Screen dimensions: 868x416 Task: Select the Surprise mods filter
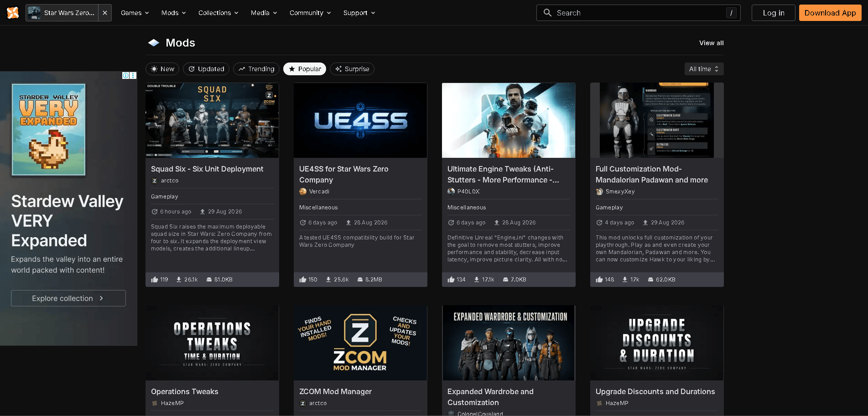click(352, 69)
